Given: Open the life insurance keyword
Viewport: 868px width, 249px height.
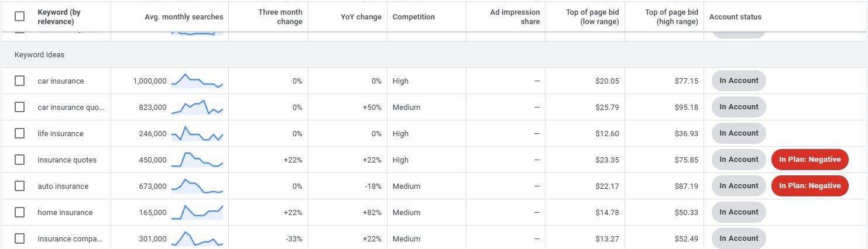Looking at the screenshot, I should coord(61,134).
